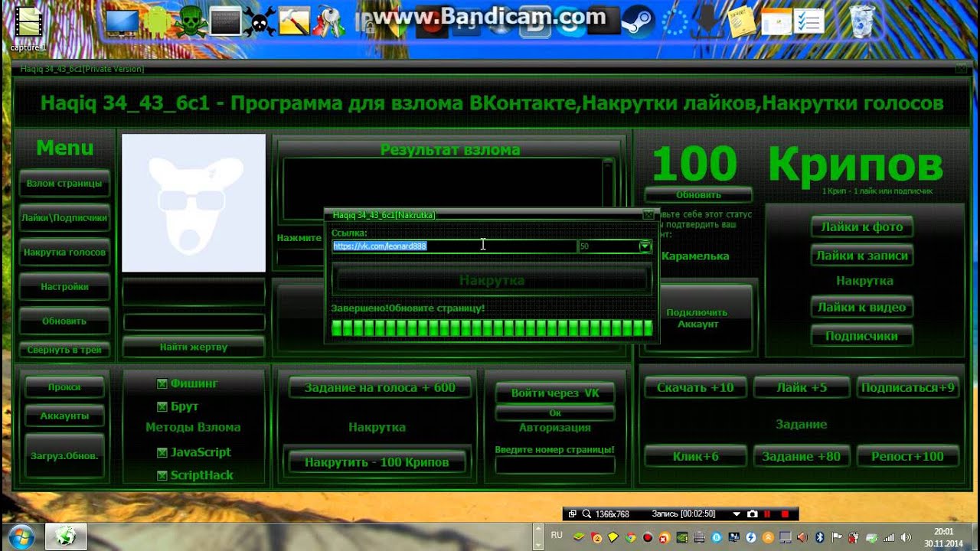
Task: Open Настройки from Menu
Action: pyautogui.click(x=64, y=286)
